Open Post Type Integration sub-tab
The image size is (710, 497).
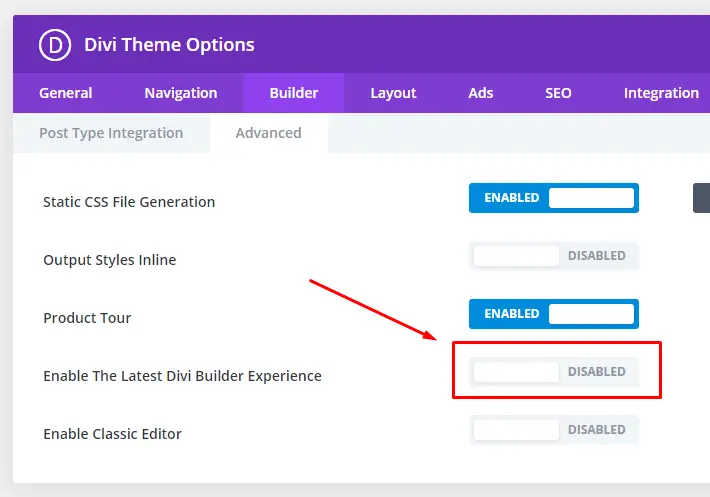tap(111, 133)
